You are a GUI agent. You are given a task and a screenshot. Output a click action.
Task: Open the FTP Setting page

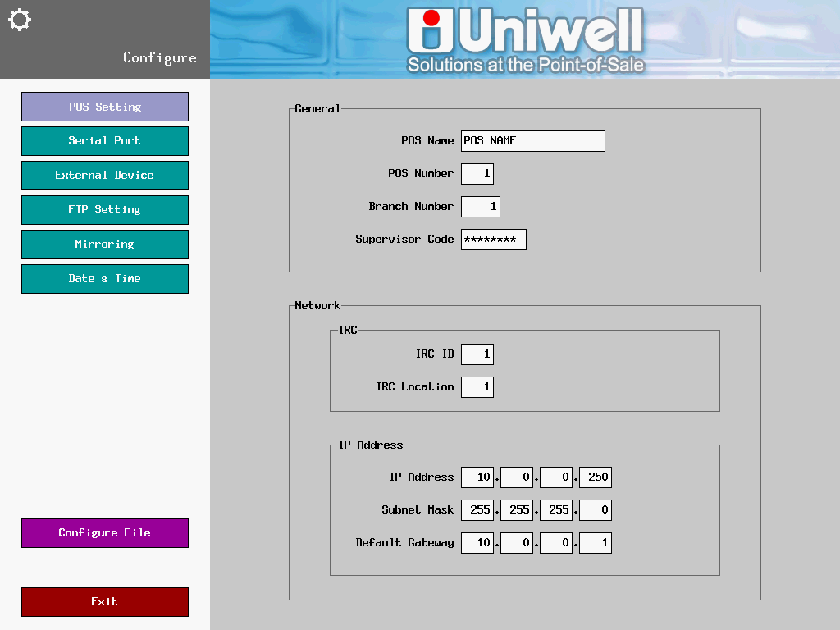[105, 209]
